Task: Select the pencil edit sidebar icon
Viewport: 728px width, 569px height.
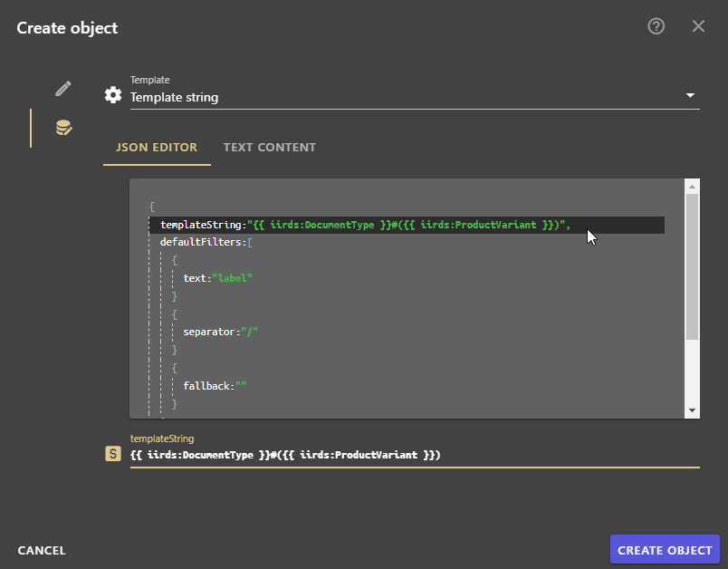Action: tap(63, 88)
